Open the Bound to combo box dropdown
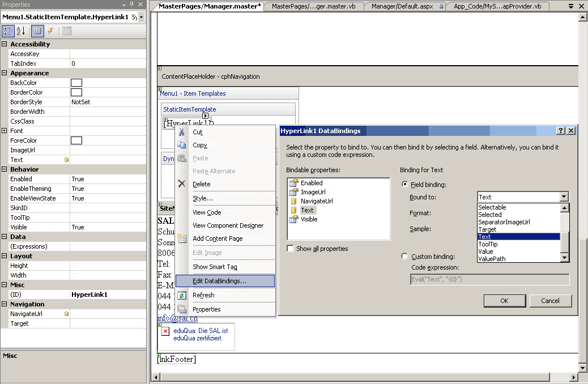 (564, 197)
